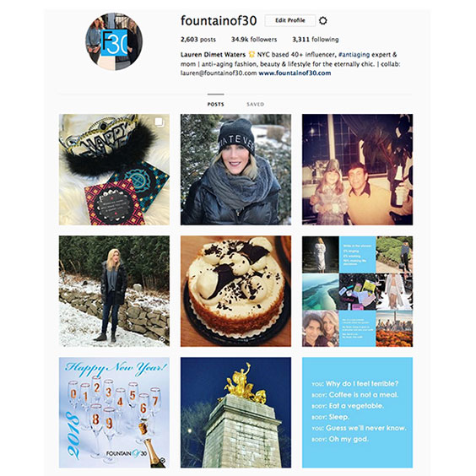Open the multi-photo carousel icon on the crown post
Image resolution: width=476 pixels, height=476 pixels.
click(x=159, y=122)
